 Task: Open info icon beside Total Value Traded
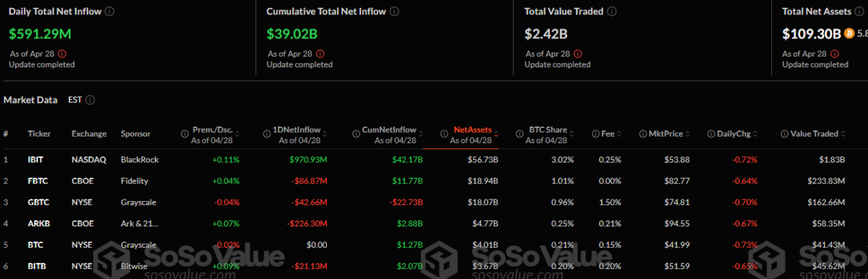point(612,12)
